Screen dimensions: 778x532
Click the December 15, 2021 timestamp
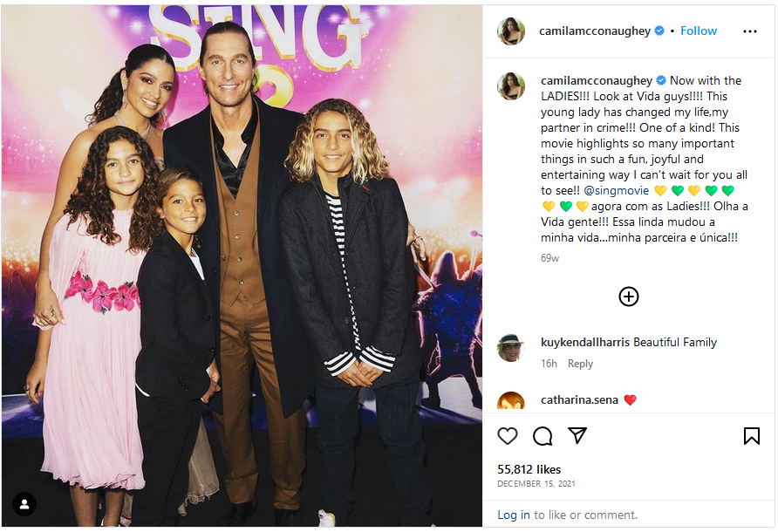click(536, 484)
